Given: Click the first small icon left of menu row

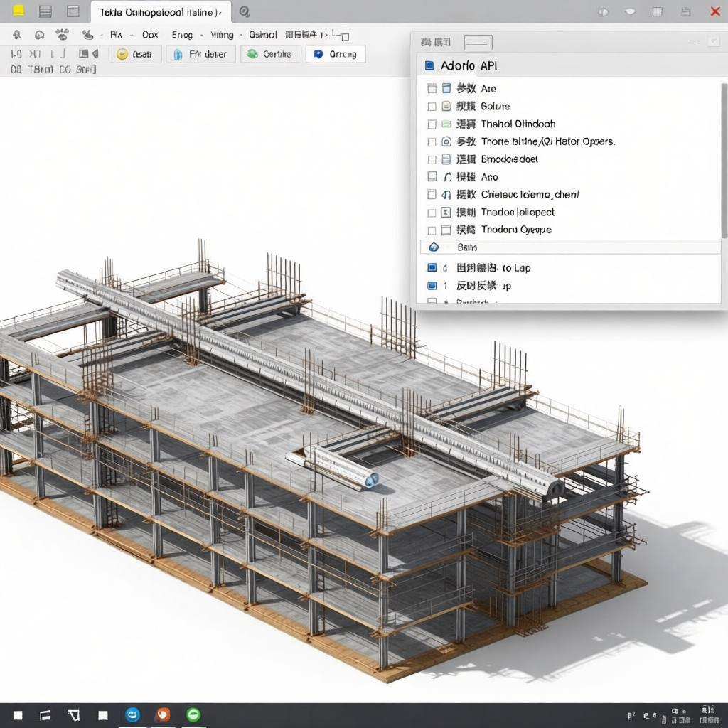Looking at the screenshot, I should click(x=17, y=34).
